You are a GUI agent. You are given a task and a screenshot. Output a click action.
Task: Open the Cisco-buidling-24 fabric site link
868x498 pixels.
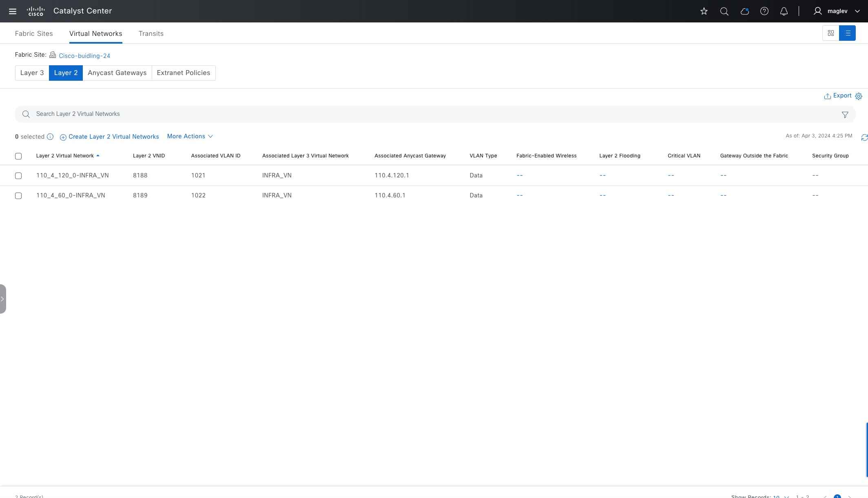(84, 56)
